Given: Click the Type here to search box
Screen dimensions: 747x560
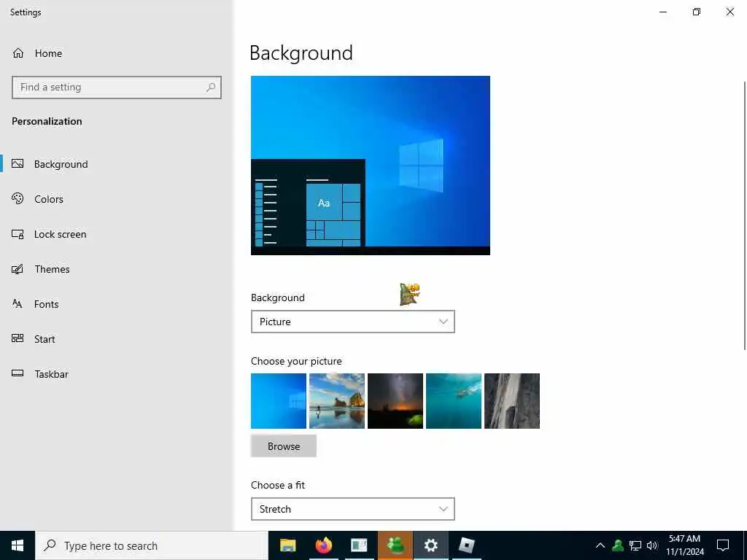Looking at the screenshot, I should coord(152,545).
